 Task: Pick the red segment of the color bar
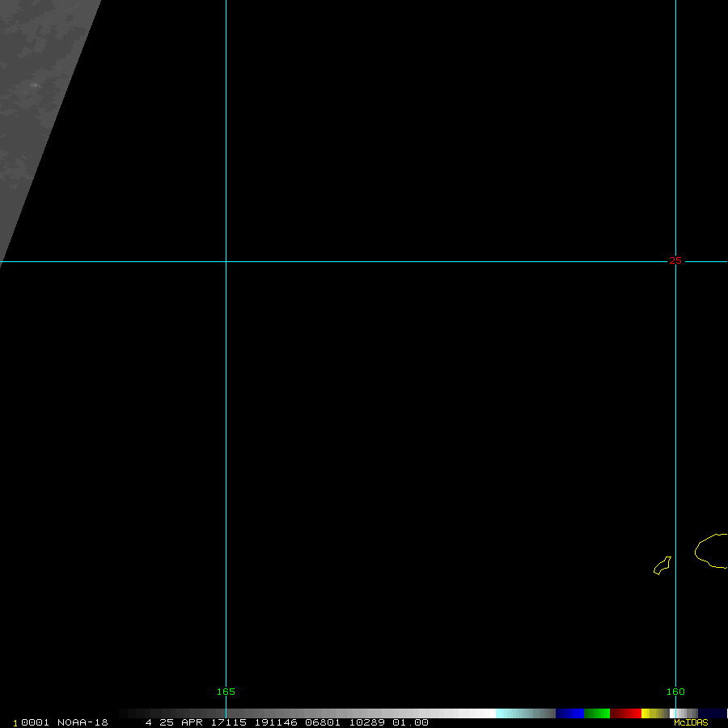[x=626, y=713]
